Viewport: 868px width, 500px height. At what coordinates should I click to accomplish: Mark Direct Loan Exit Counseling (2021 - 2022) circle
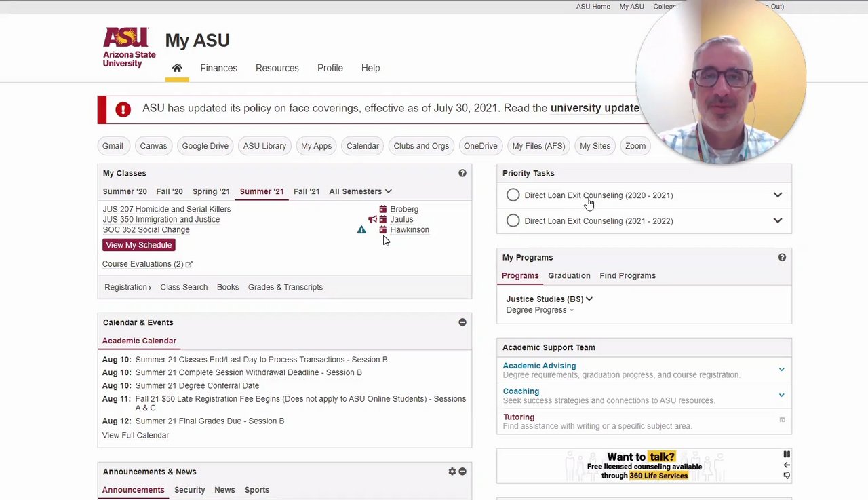coord(513,221)
